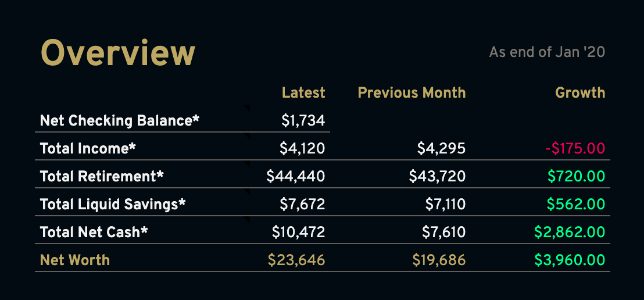Select the Total Retirement previous month value $43,720
The image size is (644, 300).
437,176
